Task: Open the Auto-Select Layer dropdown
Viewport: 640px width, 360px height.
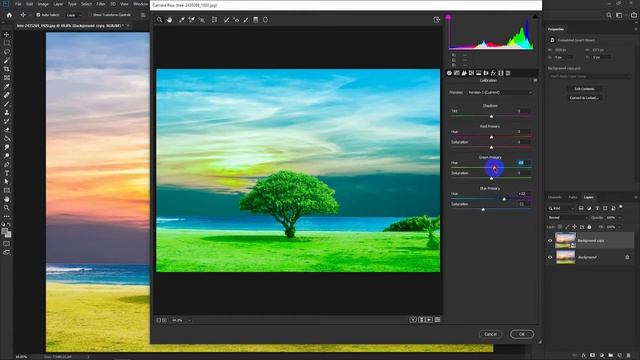Action: (73, 15)
